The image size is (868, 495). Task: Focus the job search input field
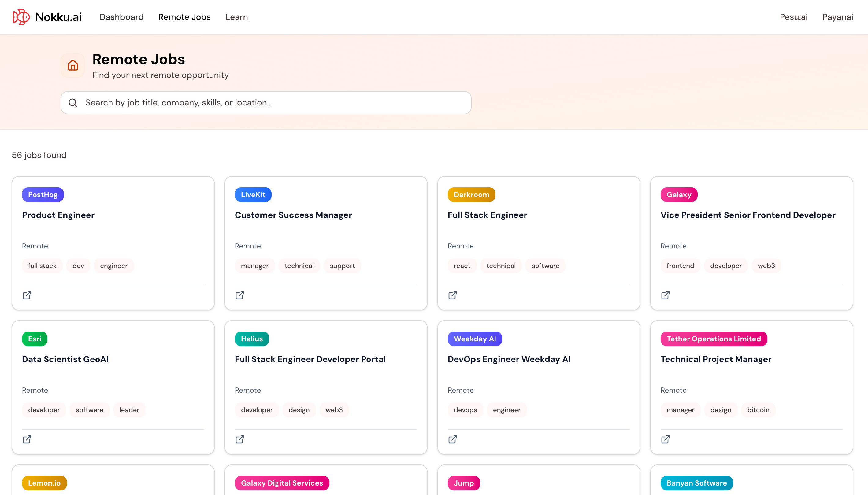(272, 103)
